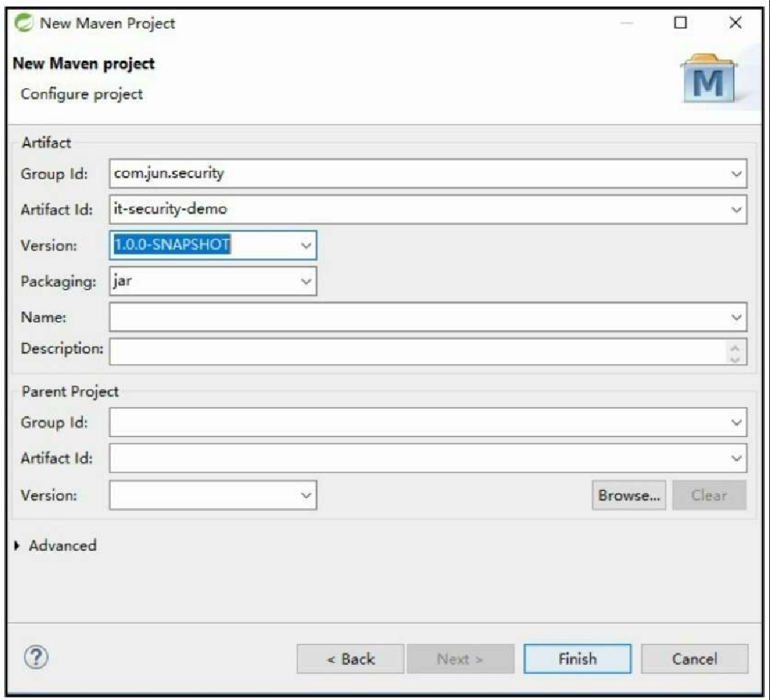Open the Artifact Group Id dropdown arrow
Viewport: 770px width, 700px height.
(736, 173)
